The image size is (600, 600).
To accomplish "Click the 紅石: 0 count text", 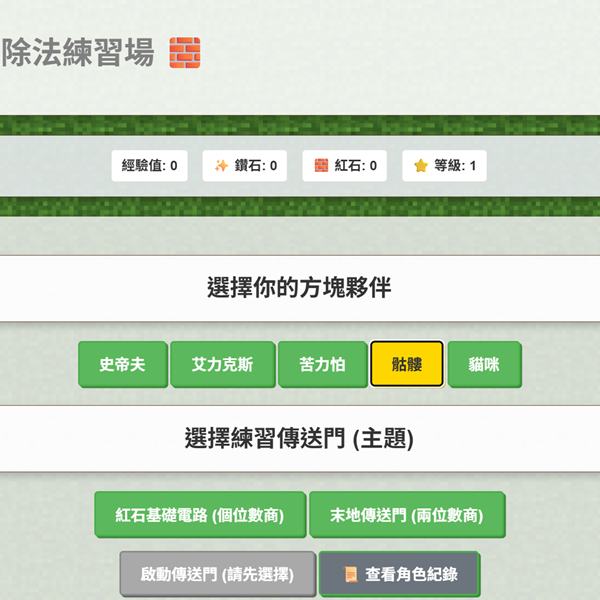I will click(356, 166).
